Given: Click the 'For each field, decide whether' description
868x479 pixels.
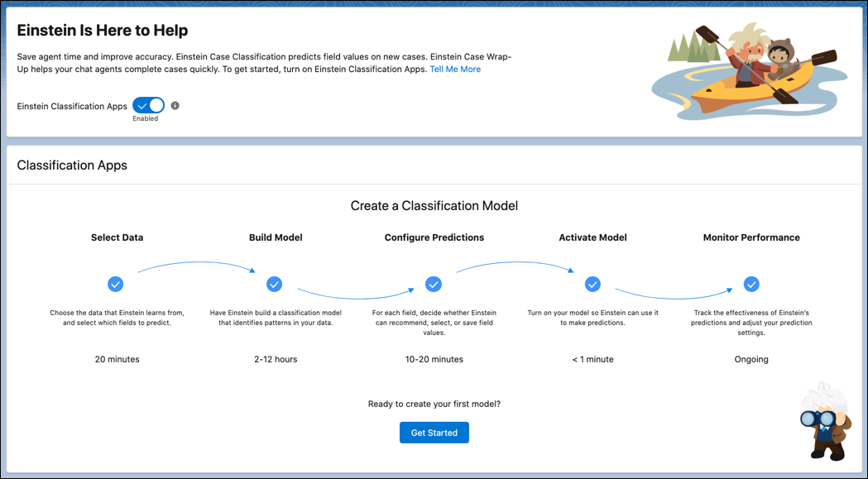Looking at the screenshot, I should point(434,323).
